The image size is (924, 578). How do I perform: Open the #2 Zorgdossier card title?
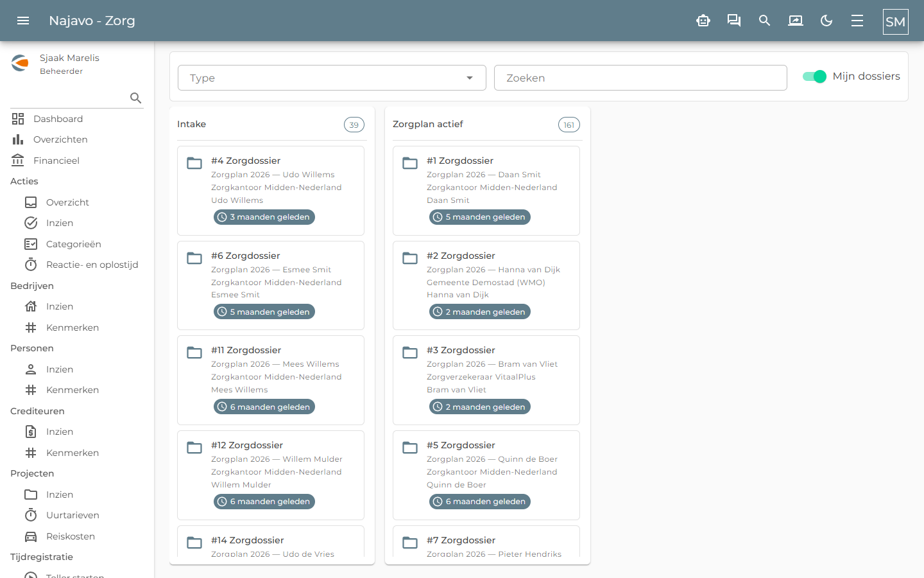tap(461, 256)
